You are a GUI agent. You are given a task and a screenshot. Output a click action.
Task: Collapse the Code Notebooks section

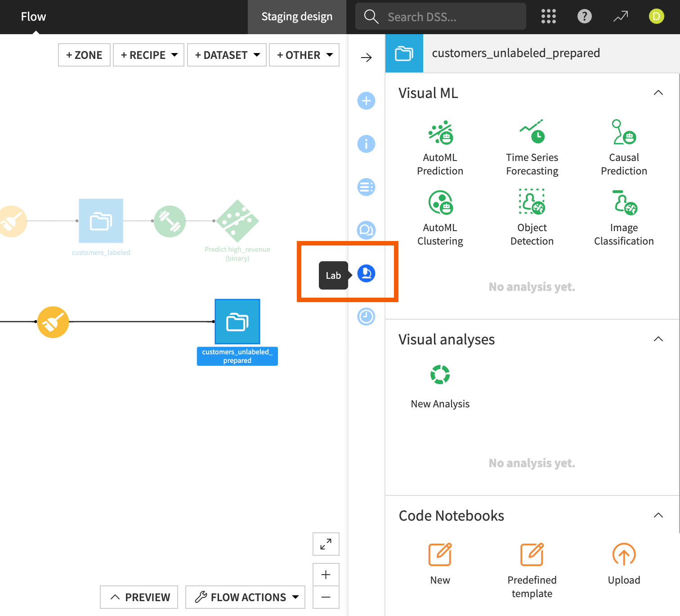[x=658, y=515]
